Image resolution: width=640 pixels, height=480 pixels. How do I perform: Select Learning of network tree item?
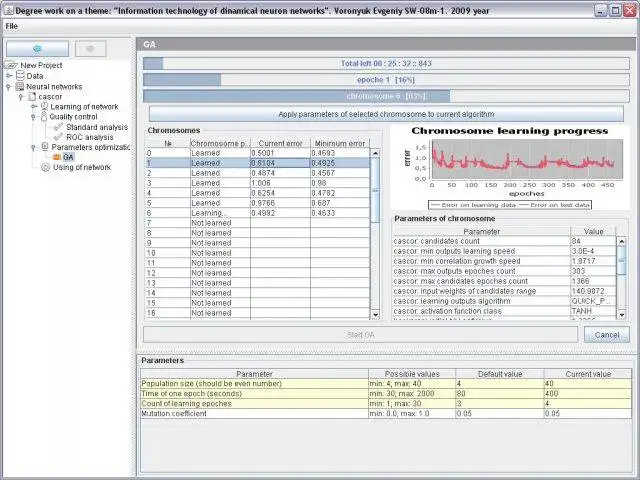pyautogui.click(x=84, y=107)
